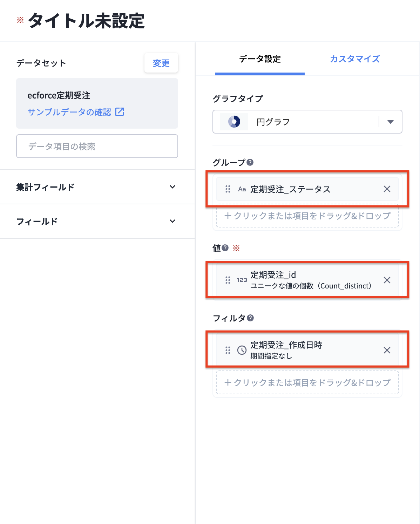Click the clock icon on 定期受注_作成日時

(242, 350)
